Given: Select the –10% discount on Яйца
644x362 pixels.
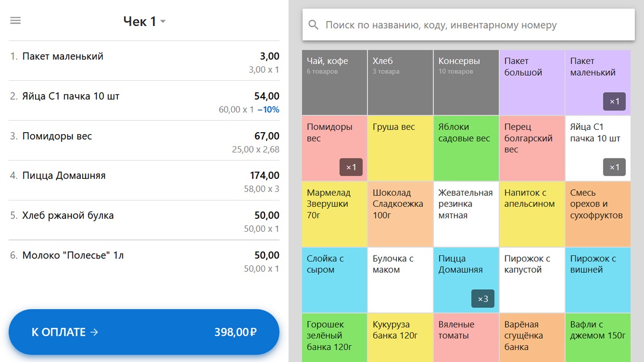Looking at the screenshot, I should [268, 109].
